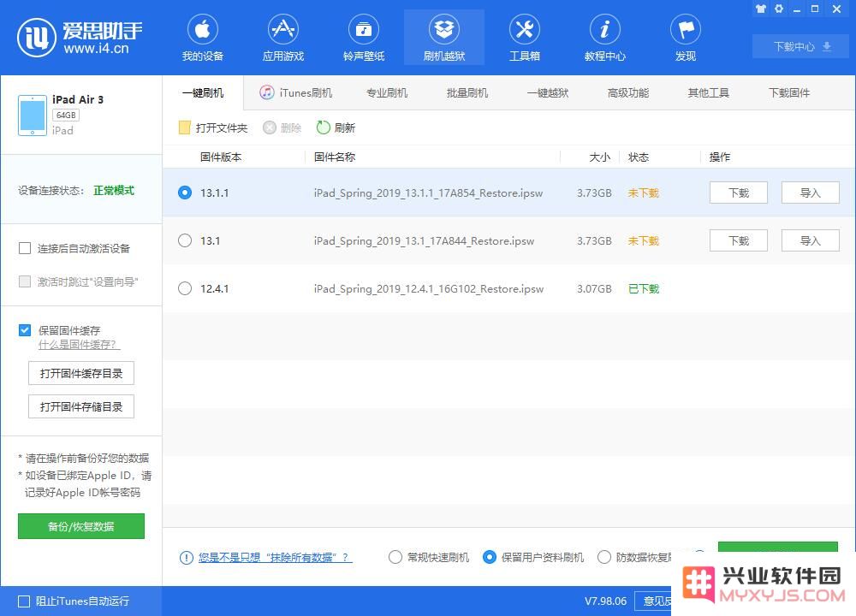
Task: Click the 打开文件夹 folder icon
Action: [x=185, y=127]
